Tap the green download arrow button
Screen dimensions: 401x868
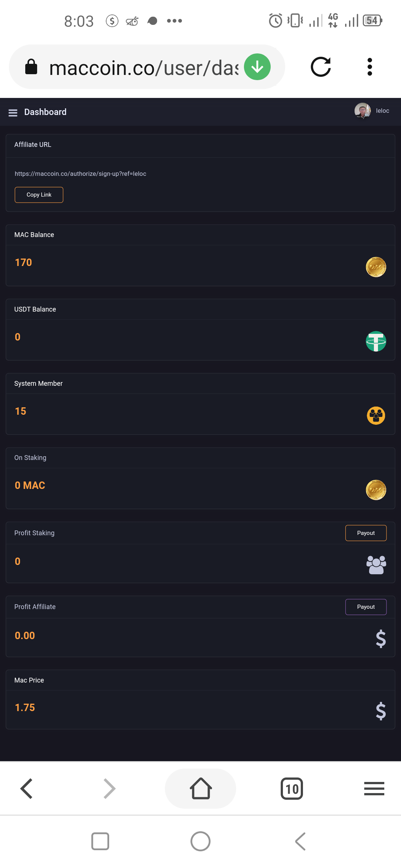(x=257, y=67)
